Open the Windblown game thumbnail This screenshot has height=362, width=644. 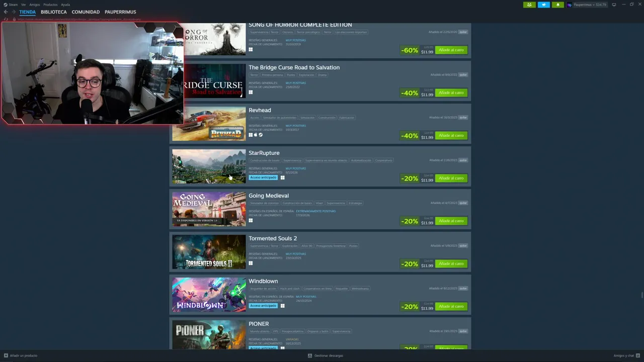tap(209, 295)
